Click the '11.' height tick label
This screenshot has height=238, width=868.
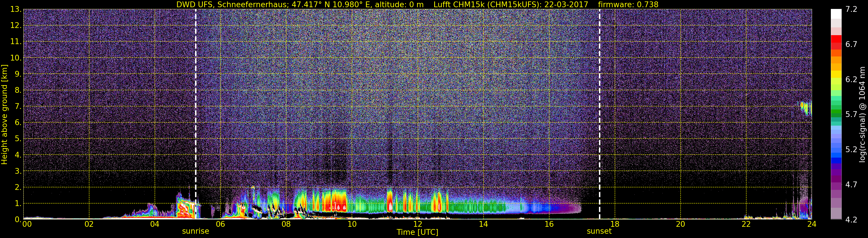point(16,42)
